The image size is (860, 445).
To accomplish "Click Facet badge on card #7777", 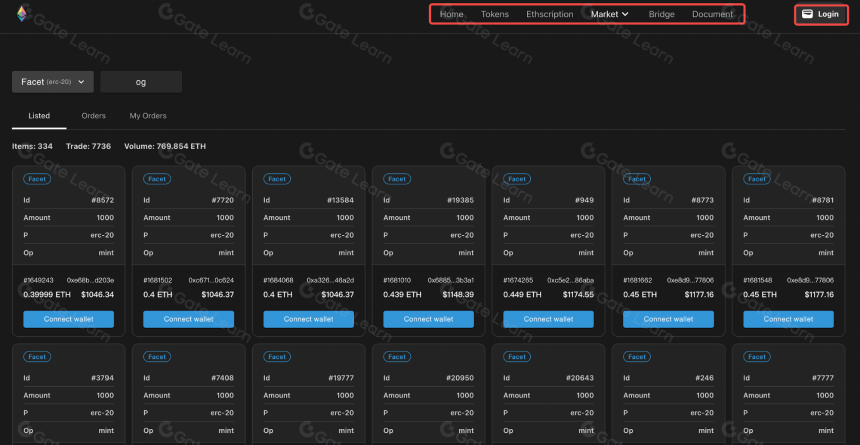I will tap(757, 357).
